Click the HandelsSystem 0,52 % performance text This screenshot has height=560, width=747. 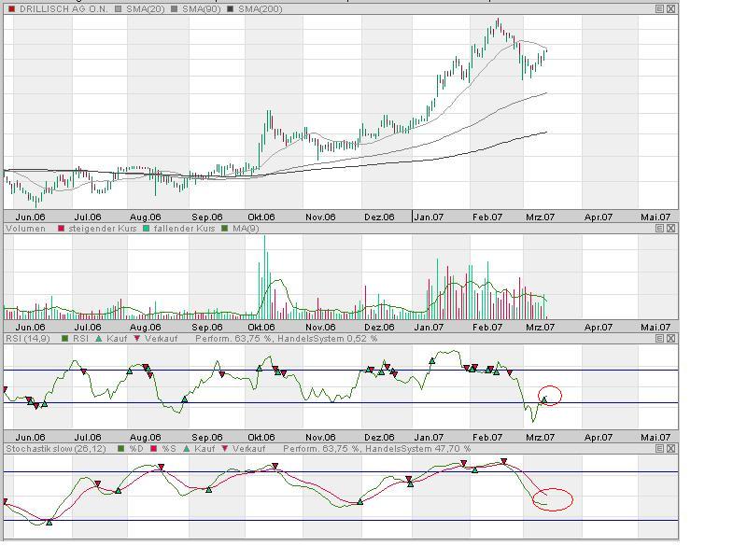(x=328, y=339)
